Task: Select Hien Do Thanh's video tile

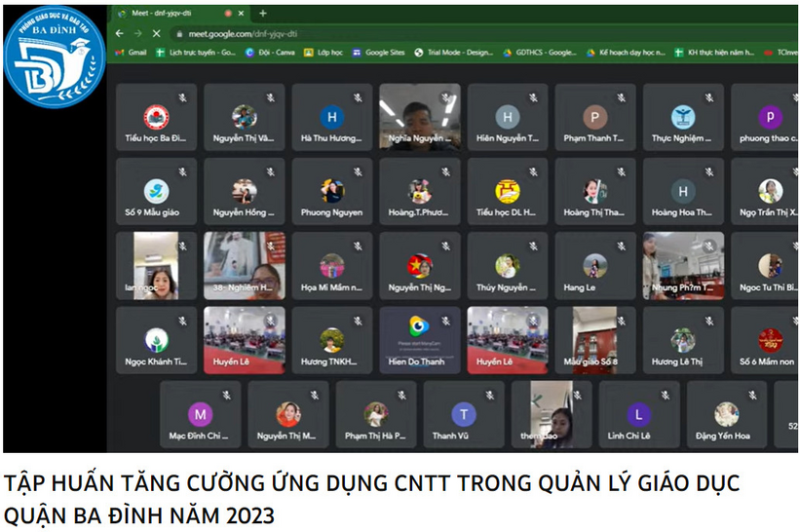Action: point(419,340)
